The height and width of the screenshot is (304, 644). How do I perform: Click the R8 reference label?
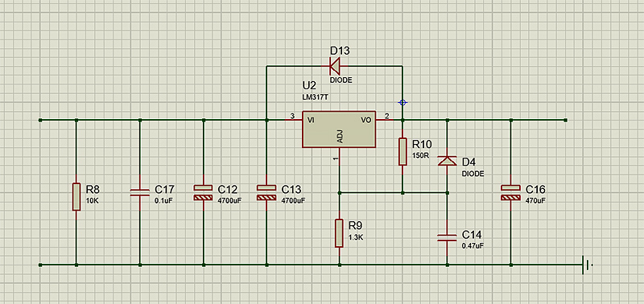point(93,190)
